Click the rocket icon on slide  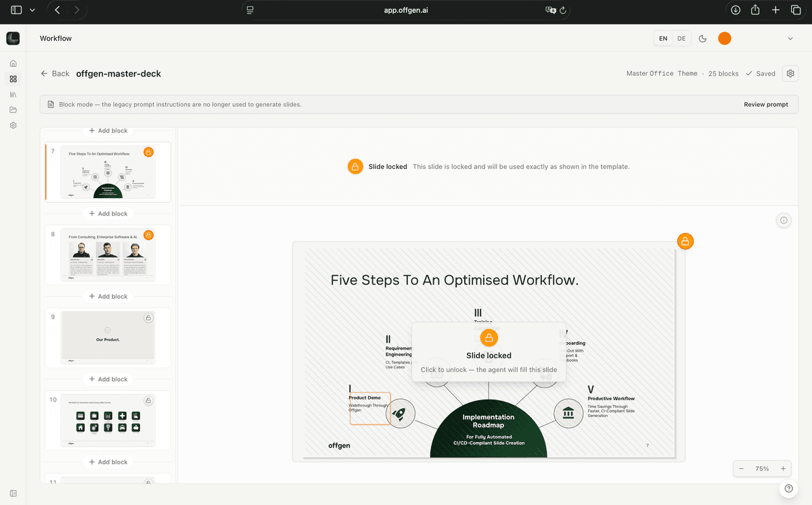click(399, 413)
